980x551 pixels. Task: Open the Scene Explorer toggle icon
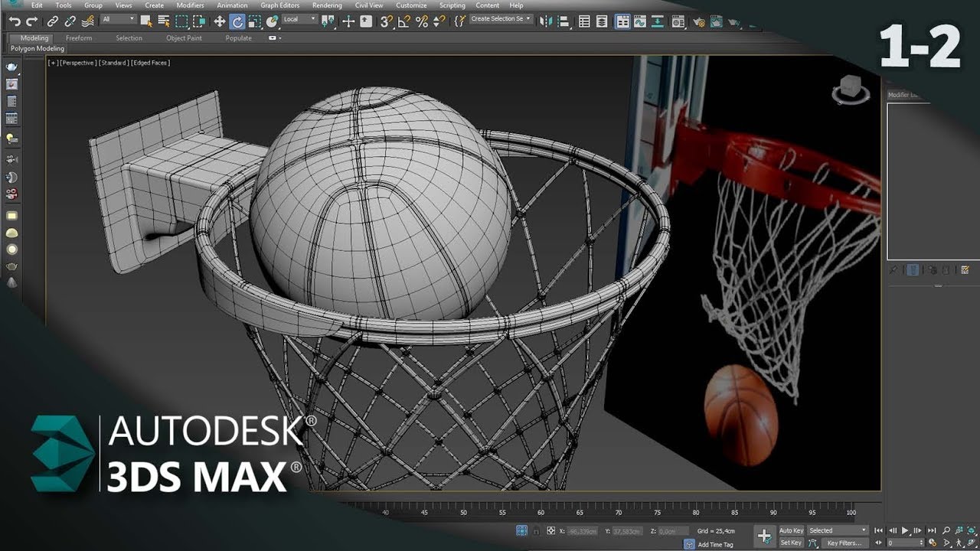point(584,21)
